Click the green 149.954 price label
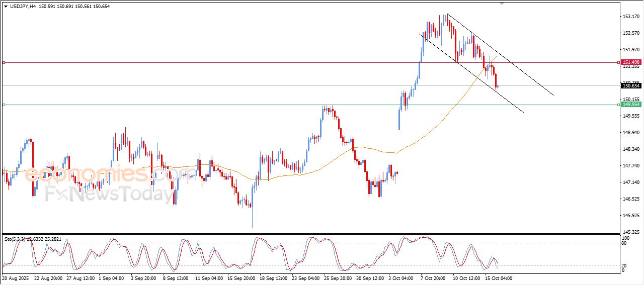Viewport: 644px width, 285px height. (x=630, y=105)
